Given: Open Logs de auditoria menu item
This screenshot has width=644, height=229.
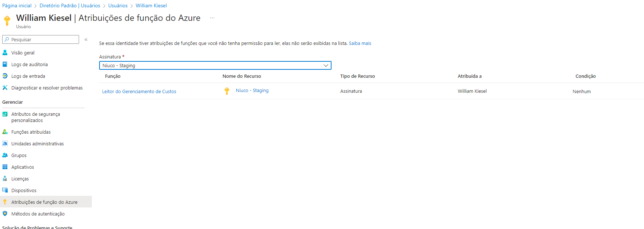Looking at the screenshot, I should tap(30, 64).
